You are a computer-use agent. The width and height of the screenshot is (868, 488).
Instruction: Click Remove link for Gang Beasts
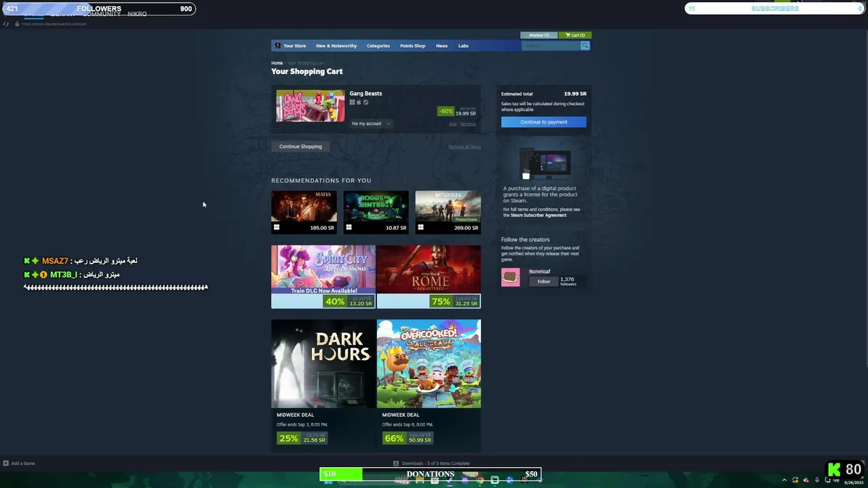click(x=468, y=124)
